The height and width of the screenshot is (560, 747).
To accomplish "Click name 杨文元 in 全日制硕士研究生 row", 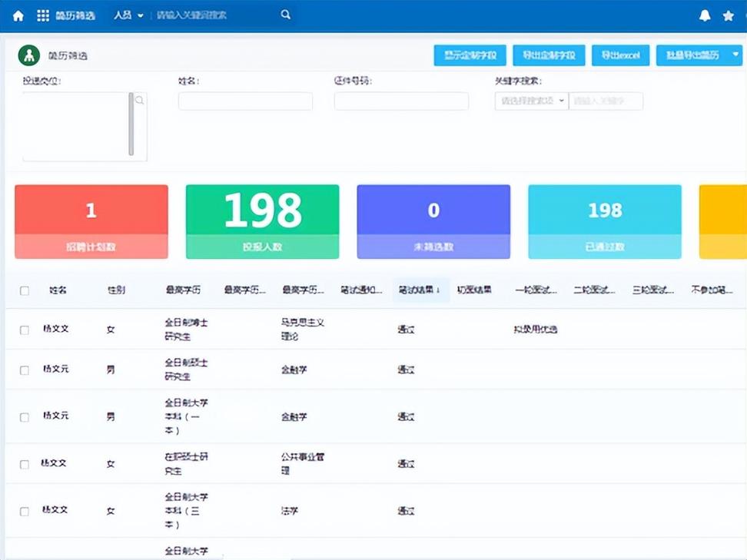I will point(56,369).
